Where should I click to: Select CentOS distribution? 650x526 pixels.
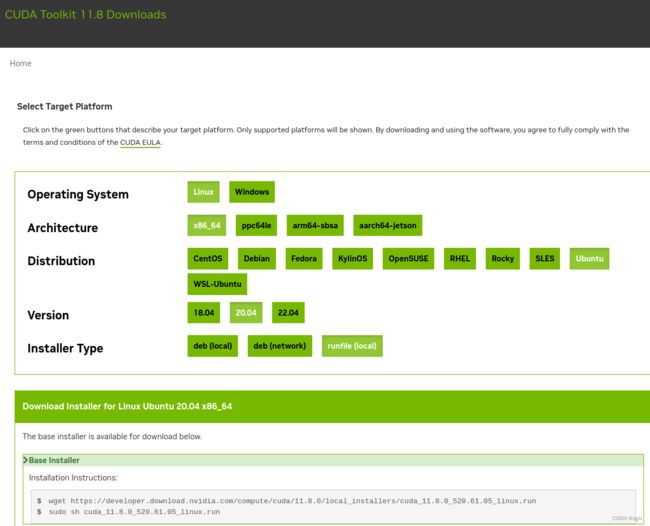tap(208, 259)
